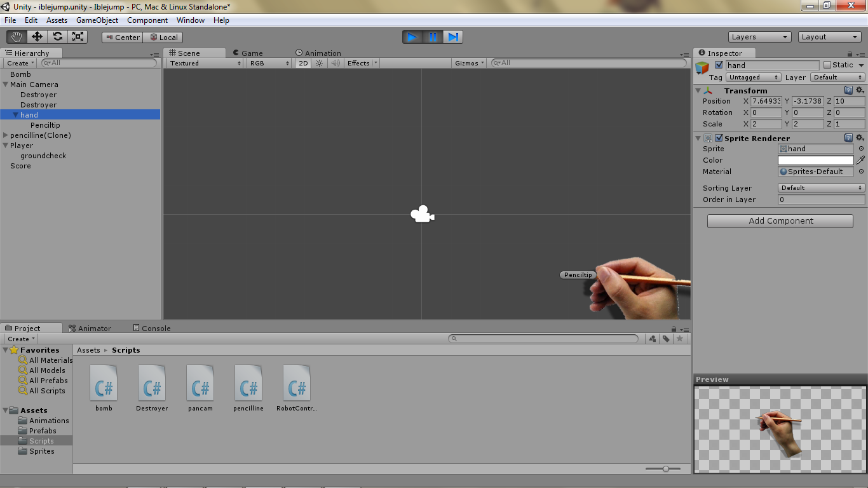The width and height of the screenshot is (868, 488).
Task: Expand pencilline(Clone) in Hierarchy
Action: [6, 135]
